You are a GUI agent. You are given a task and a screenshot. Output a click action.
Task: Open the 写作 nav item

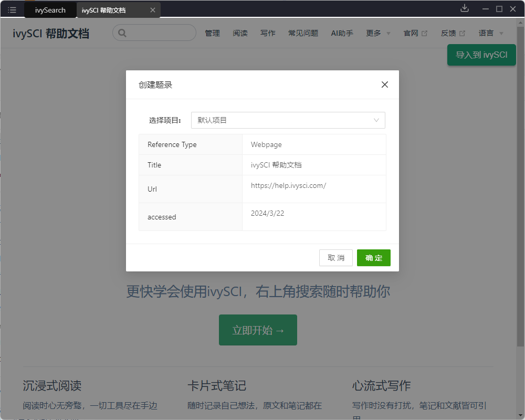[x=268, y=33]
